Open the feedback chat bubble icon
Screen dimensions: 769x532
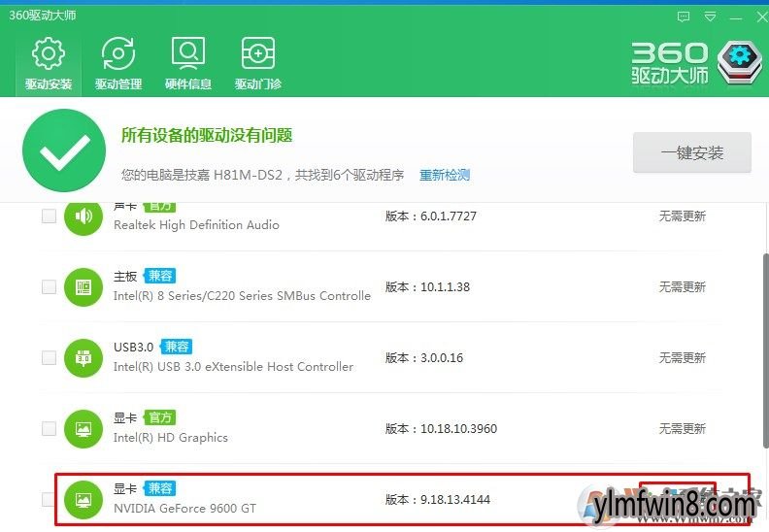tap(684, 17)
